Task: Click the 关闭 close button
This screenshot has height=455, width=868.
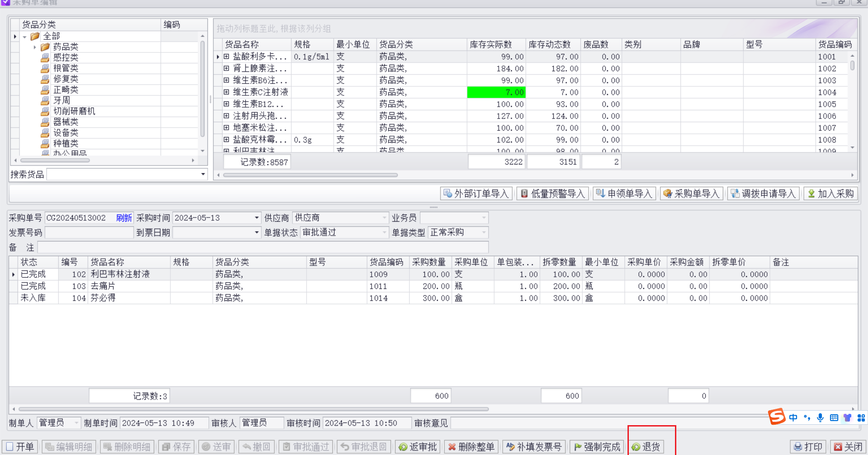Action: tap(848, 447)
